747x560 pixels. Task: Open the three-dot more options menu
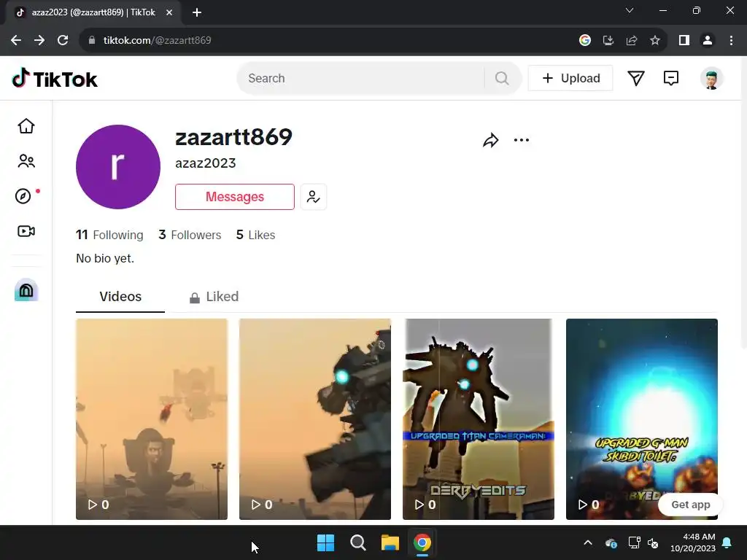[521, 140]
